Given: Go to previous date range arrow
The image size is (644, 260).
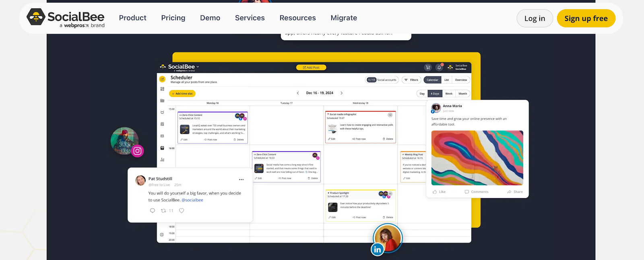Looking at the screenshot, I should 298,93.
